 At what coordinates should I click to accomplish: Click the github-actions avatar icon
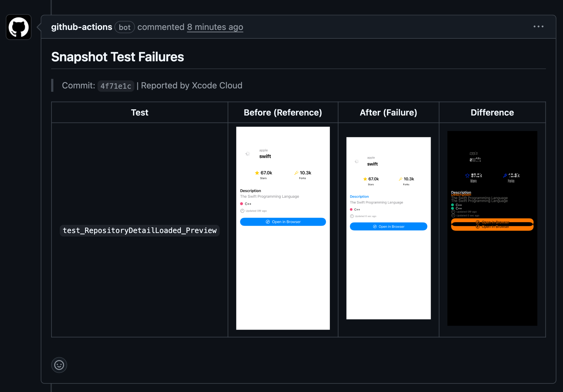(x=19, y=27)
